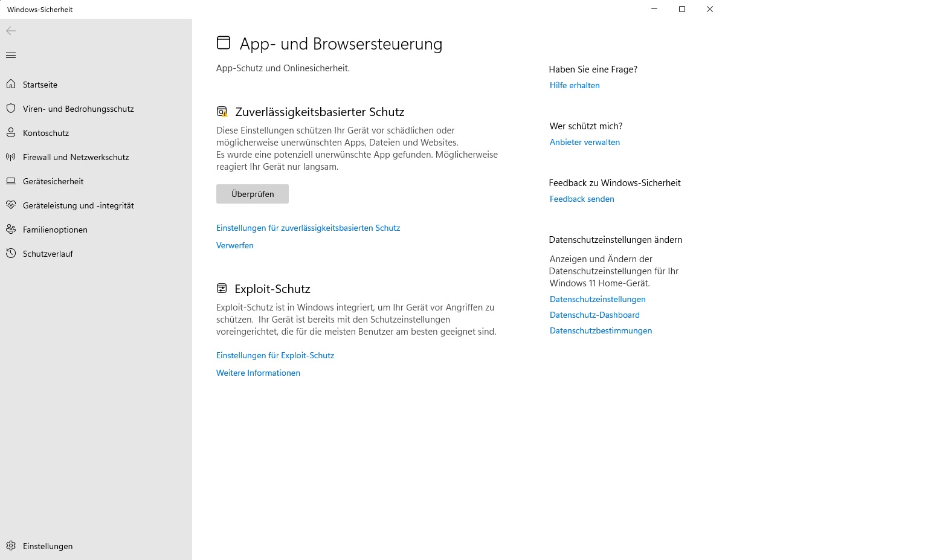
Task: Open Datenschutzbestimmungen link
Action: tap(601, 330)
